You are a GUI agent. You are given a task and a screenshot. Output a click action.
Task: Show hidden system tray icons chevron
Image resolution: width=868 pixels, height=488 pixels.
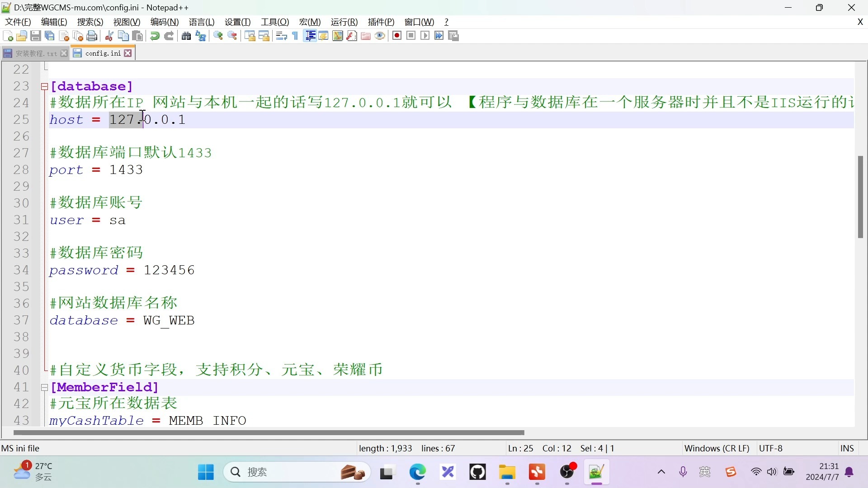click(x=661, y=472)
